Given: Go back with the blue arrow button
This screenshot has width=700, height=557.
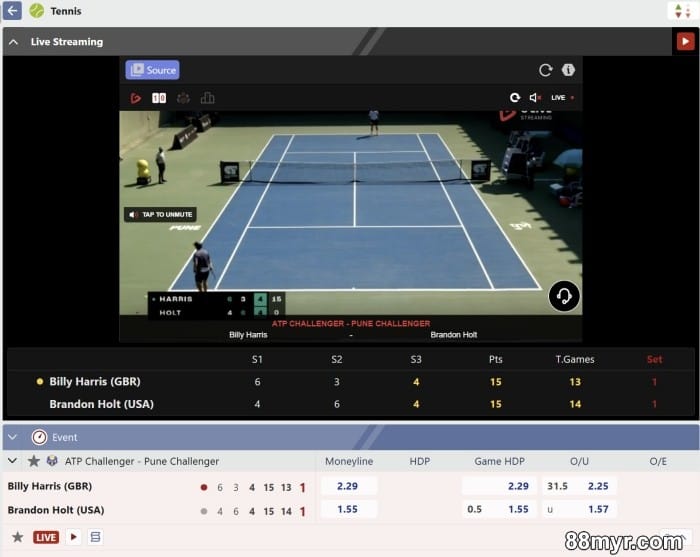Looking at the screenshot, I should [12, 10].
